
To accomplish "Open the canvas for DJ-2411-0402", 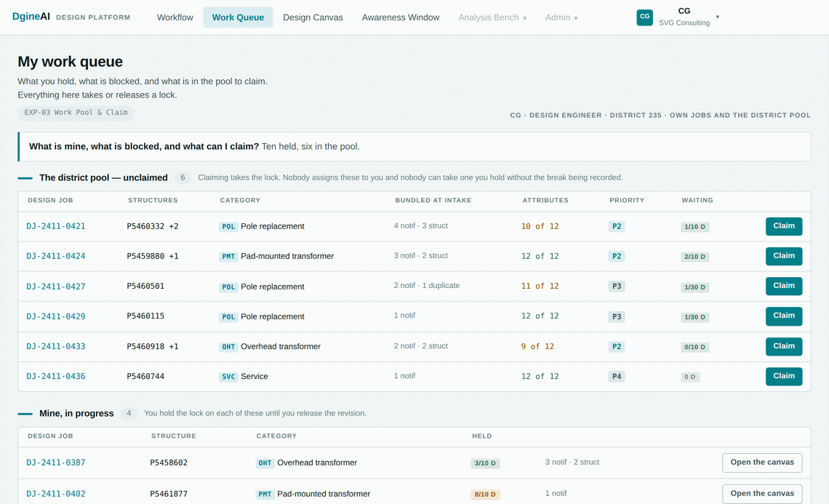I will click(x=762, y=493).
